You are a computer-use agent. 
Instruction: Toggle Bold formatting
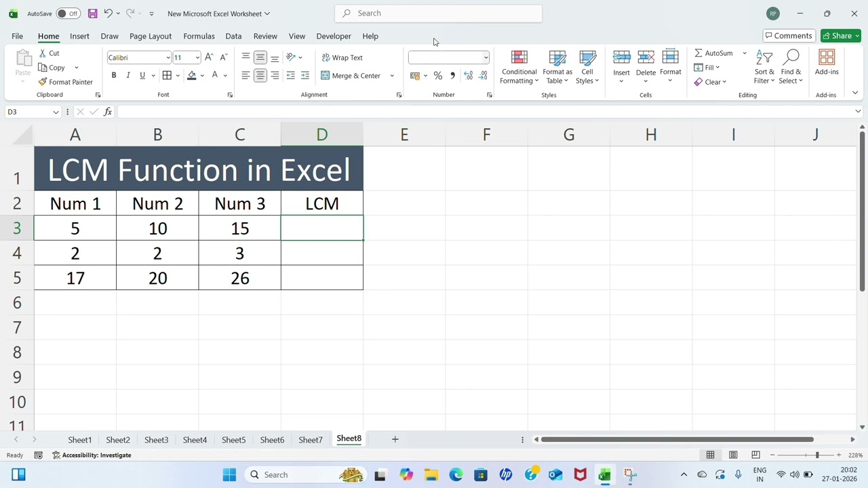pos(114,76)
